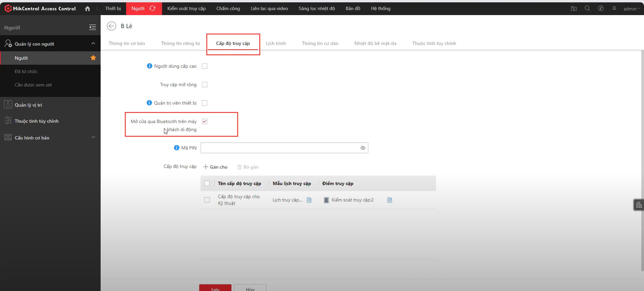Open the Lịch truy cập details icon
The width and height of the screenshot is (644, 291).
309,200
